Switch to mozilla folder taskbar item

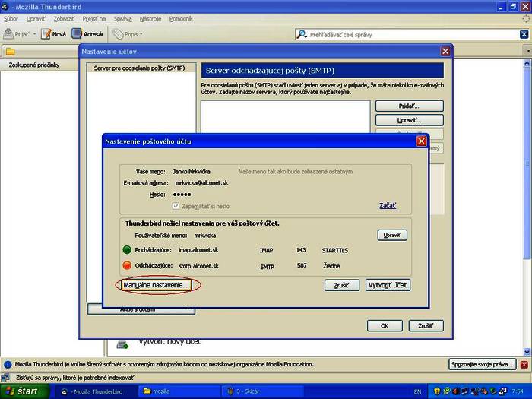coord(179,391)
